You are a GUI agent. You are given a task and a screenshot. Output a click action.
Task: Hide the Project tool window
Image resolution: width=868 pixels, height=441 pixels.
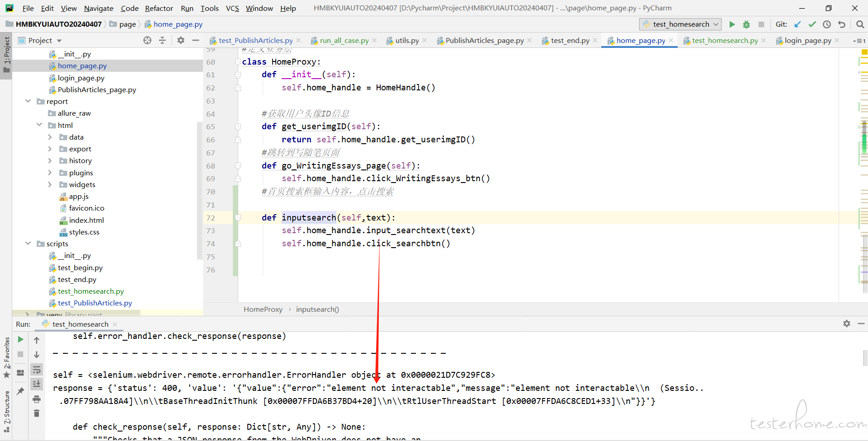[x=196, y=40]
